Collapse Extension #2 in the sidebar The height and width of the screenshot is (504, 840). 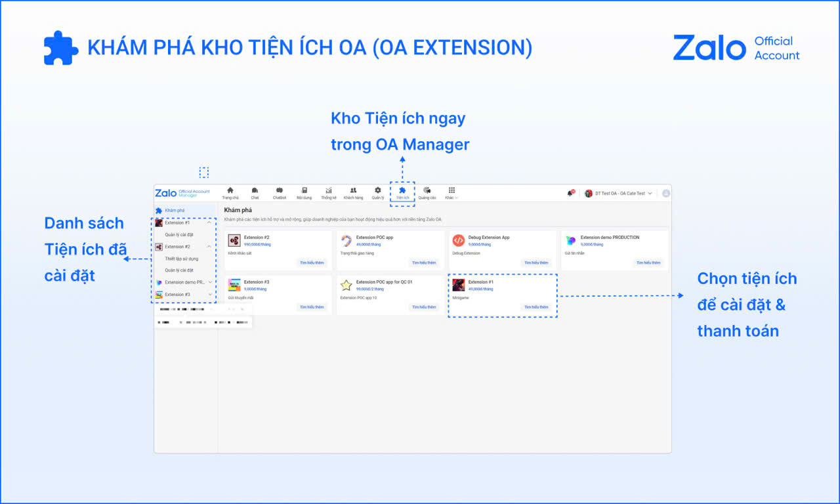pyautogui.click(x=210, y=247)
